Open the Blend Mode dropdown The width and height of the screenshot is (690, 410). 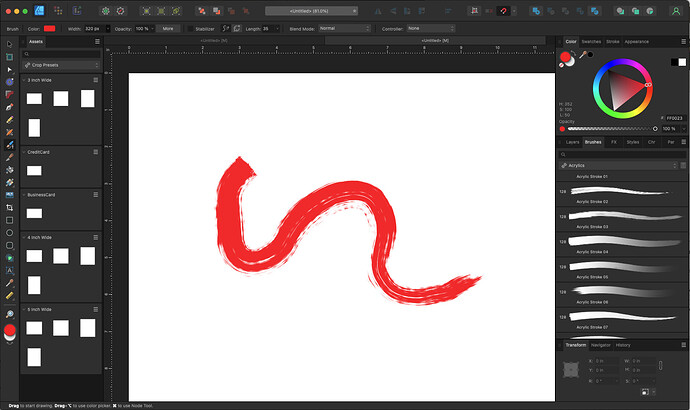point(342,29)
